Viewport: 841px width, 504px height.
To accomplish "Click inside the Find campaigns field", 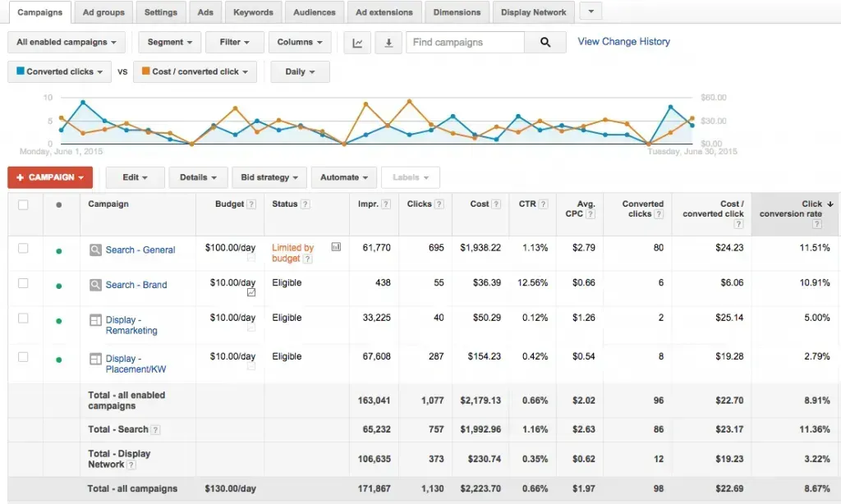I will tap(465, 41).
